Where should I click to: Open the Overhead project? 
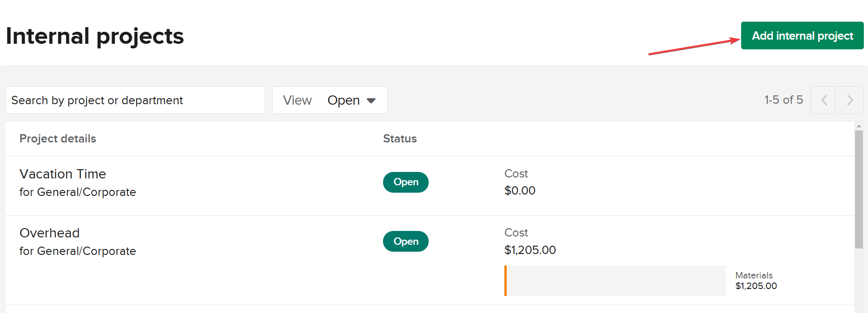click(x=49, y=233)
